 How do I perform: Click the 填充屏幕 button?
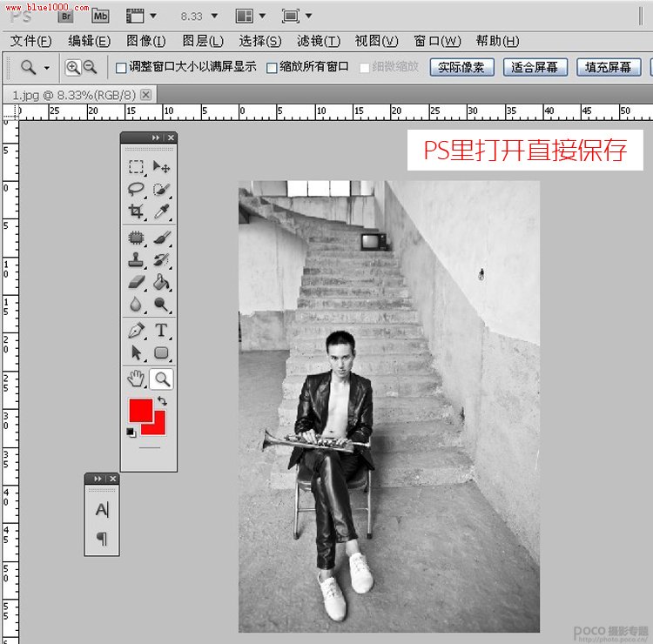609,67
